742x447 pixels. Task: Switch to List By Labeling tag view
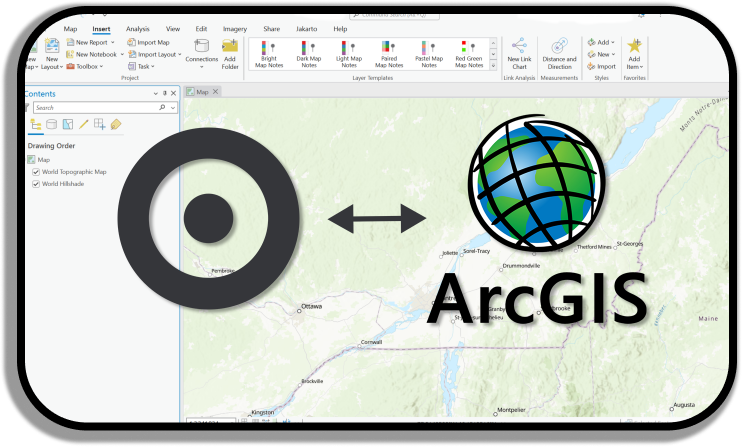click(x=115, y=124)
